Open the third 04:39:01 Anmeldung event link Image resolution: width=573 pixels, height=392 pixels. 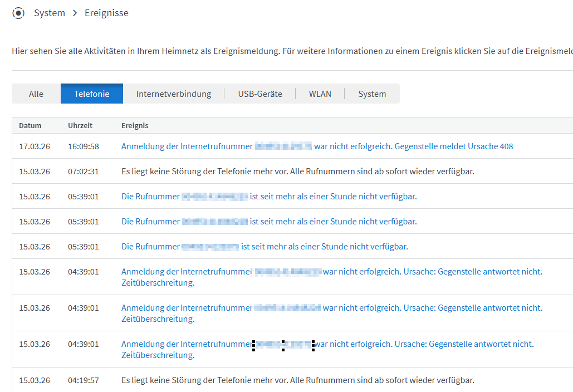[327, 350]
